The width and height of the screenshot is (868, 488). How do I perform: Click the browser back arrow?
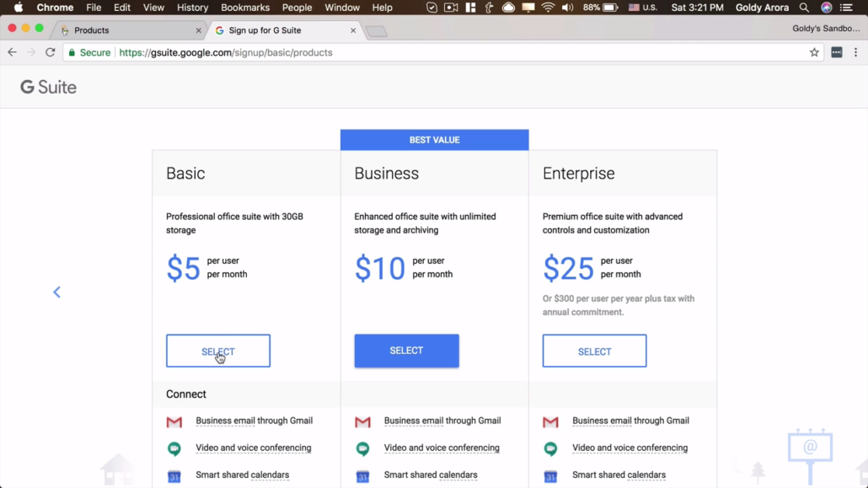click(x=12, y=52)
